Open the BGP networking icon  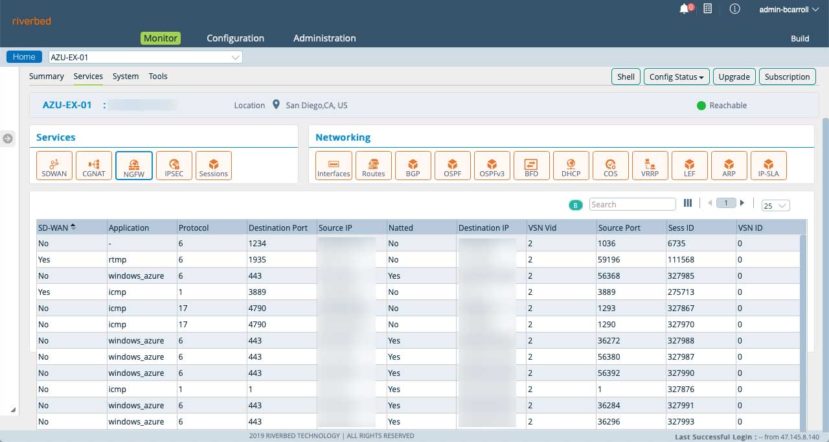pyautogui.click(x=413, y=165)
